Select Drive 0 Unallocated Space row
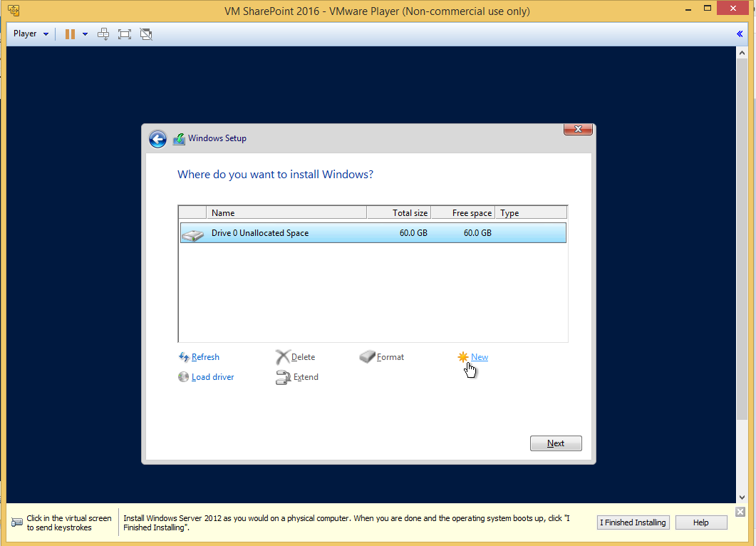The width and height of the screenshot is (756, 546). coord(373,233)
